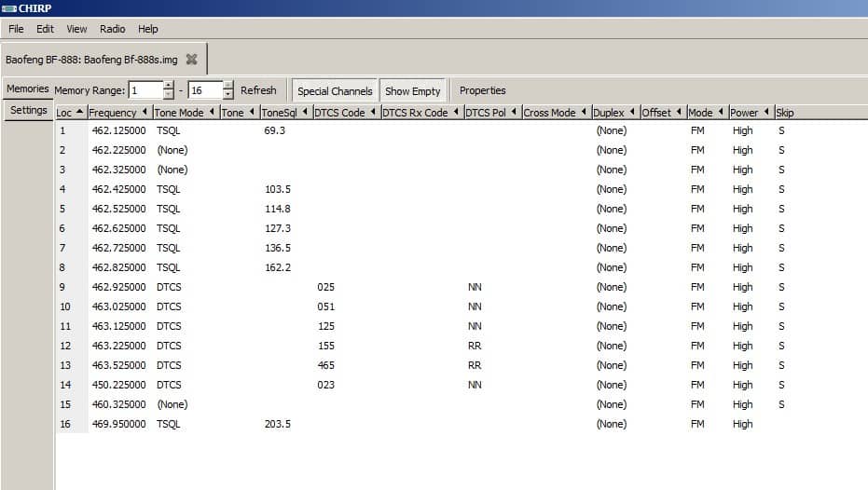Click the DTCS Code column header

point(345,113)
